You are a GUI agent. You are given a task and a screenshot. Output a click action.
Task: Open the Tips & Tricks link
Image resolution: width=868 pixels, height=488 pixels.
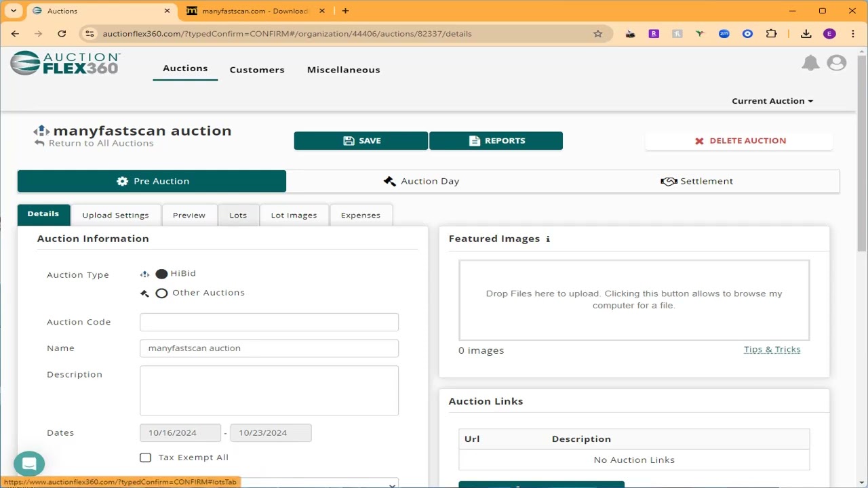click(x=772, y=350)
